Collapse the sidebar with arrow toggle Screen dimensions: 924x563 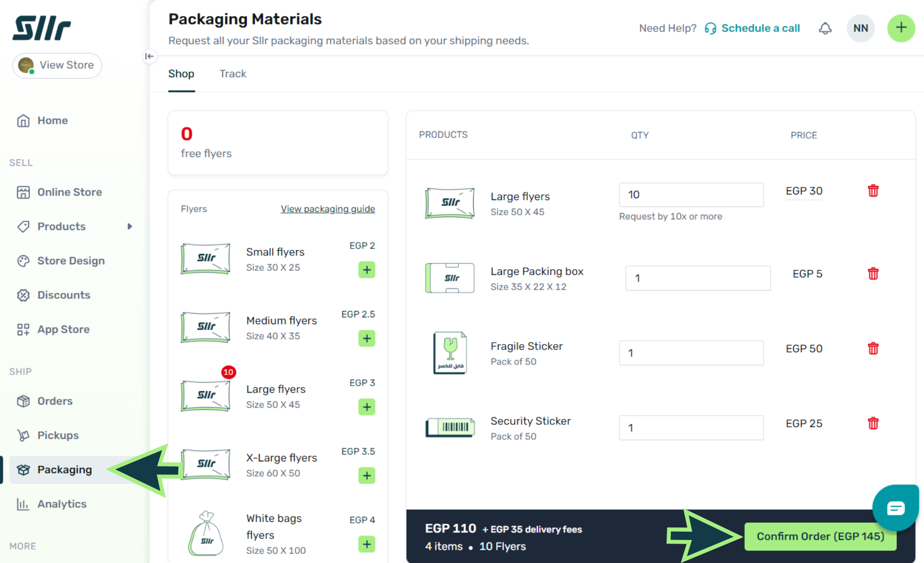pos(149,56)
